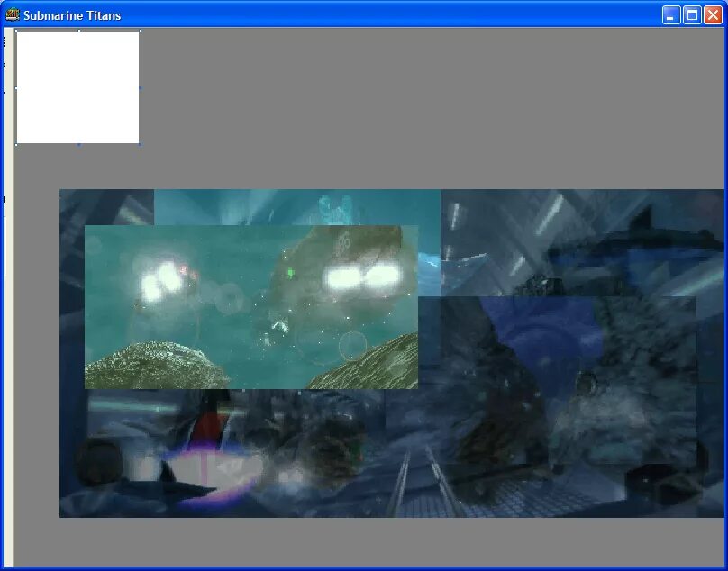Click the "Submarine Titans" title bar text

click(72, 16)
